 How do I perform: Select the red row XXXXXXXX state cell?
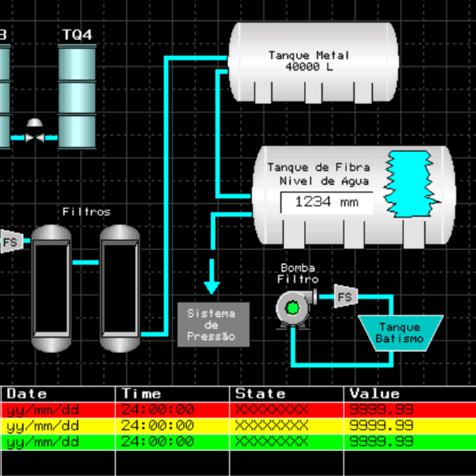pos(287,410)
